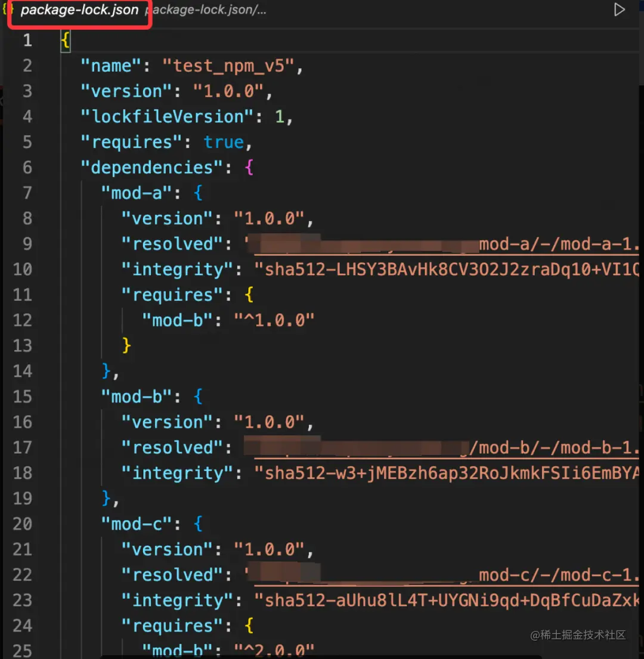Click the "version" key on line 21
The image size is (644, 659).
click(x=167, y=550)
